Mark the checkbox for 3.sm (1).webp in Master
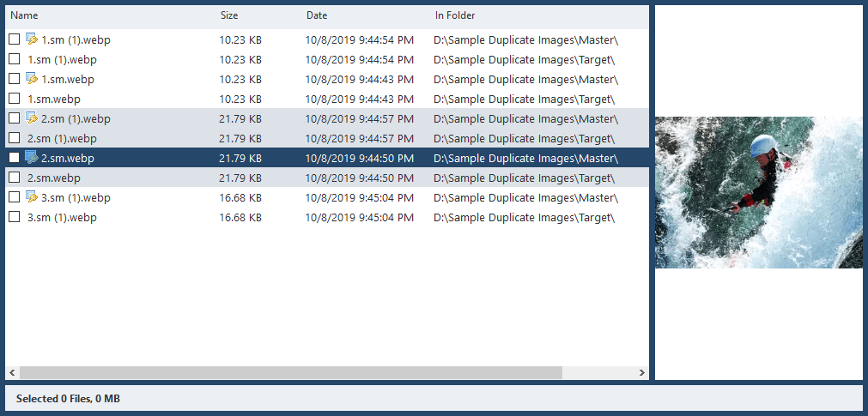868x416 pixels. point(15,197)
